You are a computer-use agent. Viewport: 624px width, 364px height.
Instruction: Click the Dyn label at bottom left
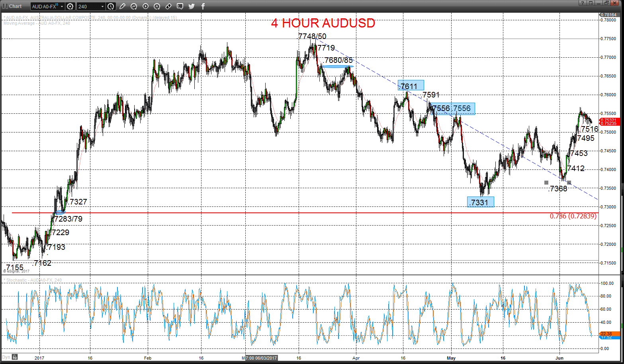point(6,357)
